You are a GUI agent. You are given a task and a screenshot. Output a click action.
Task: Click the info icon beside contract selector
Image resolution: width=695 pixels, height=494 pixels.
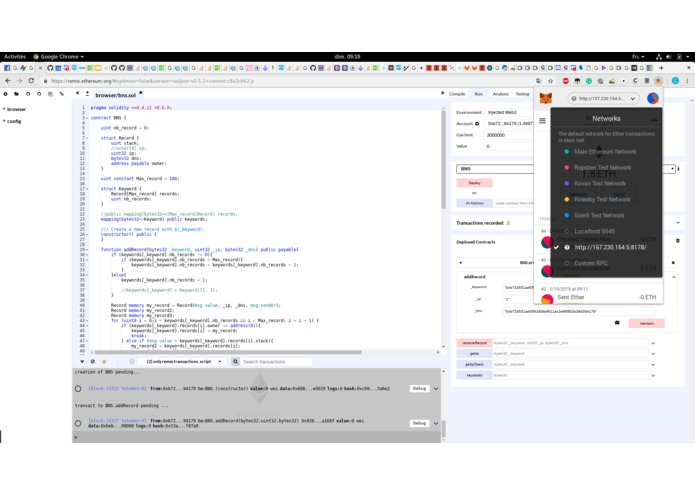pyautogui.click(x=679, y=169)
